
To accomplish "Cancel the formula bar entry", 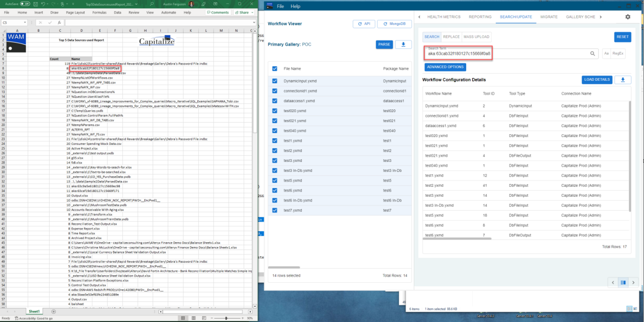I will point(41,23).
